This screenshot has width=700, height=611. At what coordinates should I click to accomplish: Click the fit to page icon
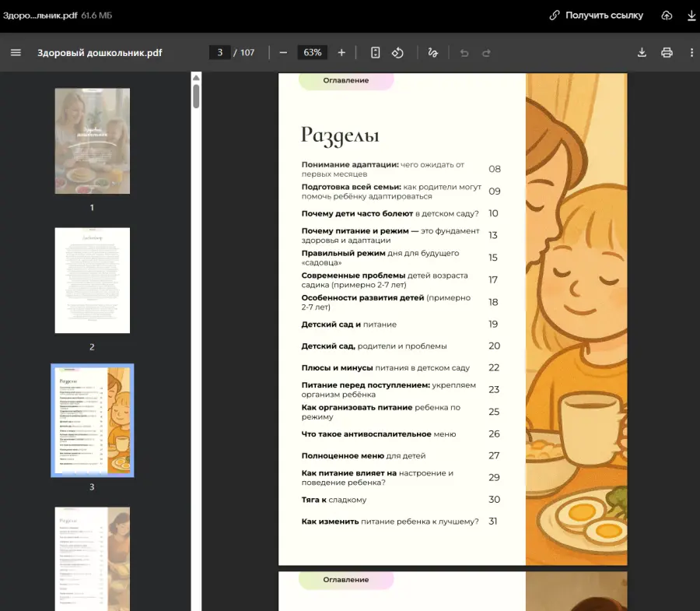pos(376,53)
